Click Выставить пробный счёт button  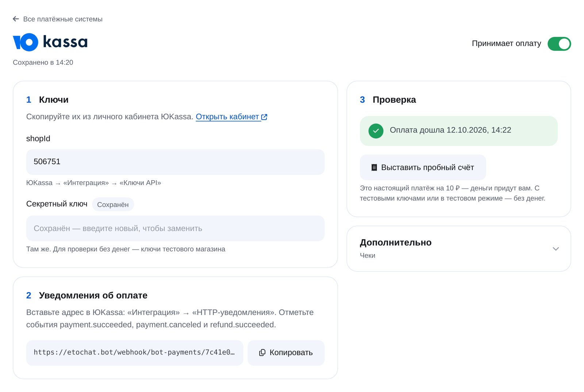tap(423, 168)
